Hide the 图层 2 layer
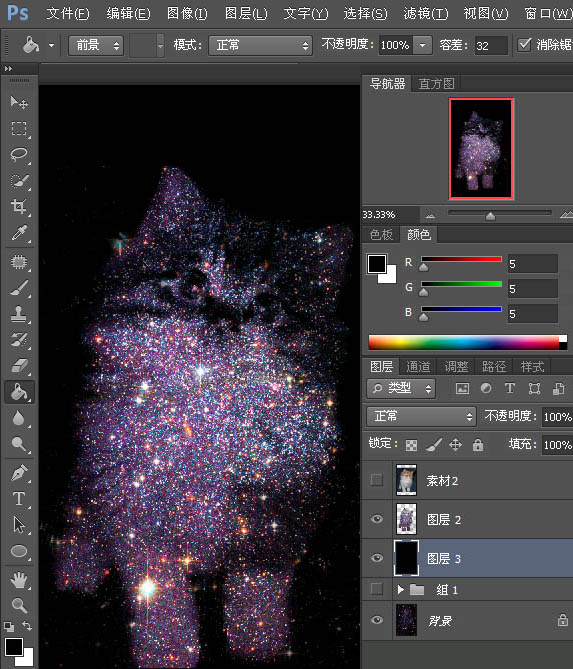 coord(377,519)
